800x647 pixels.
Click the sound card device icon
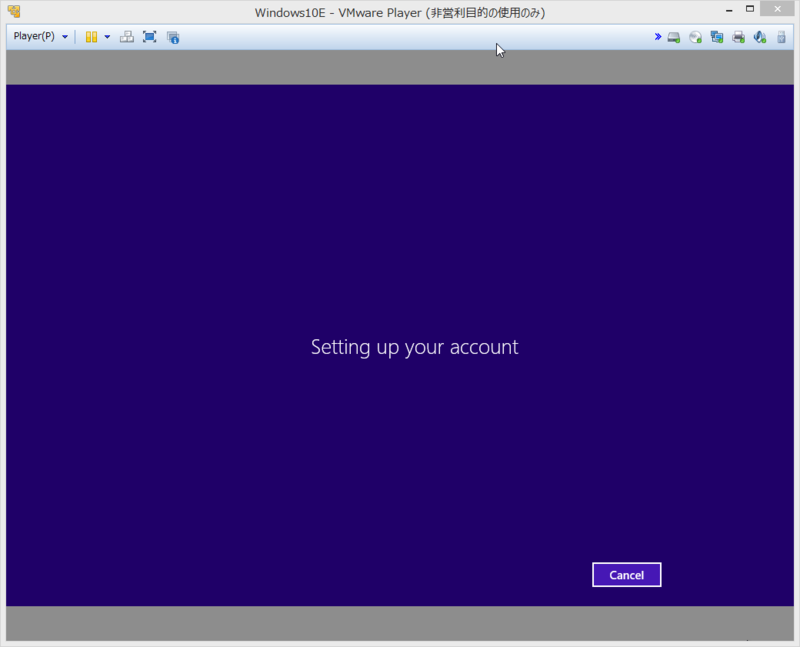coord(760,37)
